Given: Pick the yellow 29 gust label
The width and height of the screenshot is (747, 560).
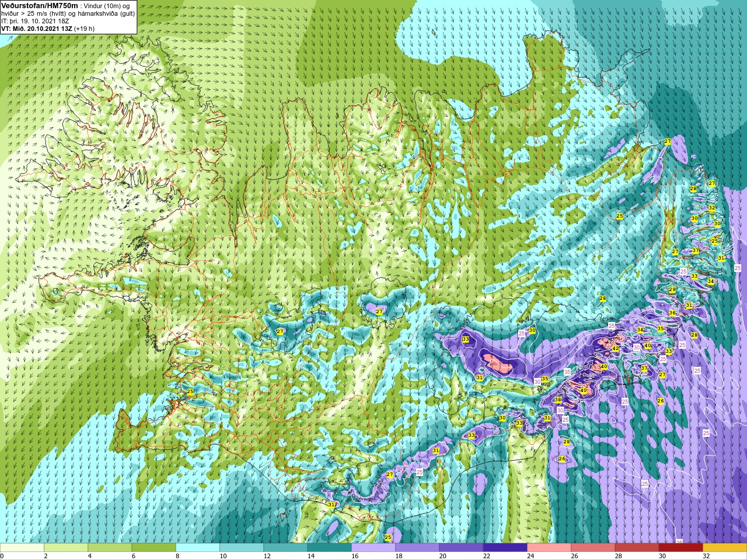Looking at the screenshot, I should click(672, 290).
